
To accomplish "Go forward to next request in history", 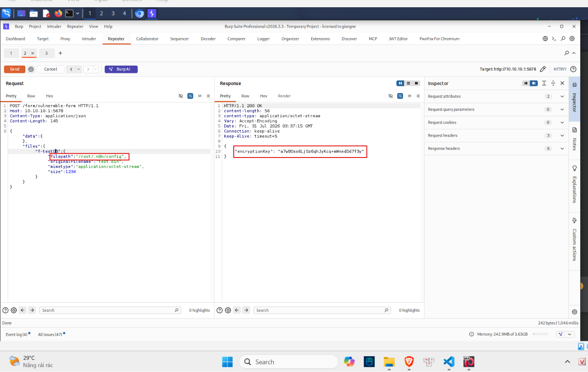I will pos(88,69).
